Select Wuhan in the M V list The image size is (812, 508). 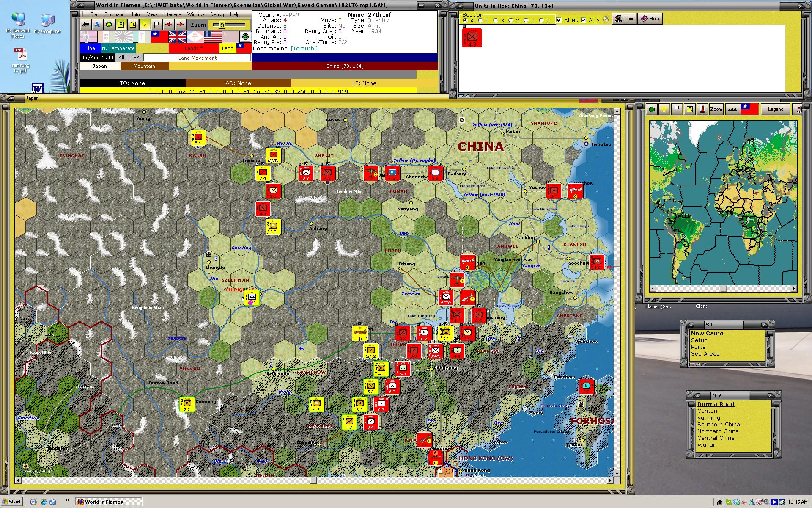click(707, 444)
